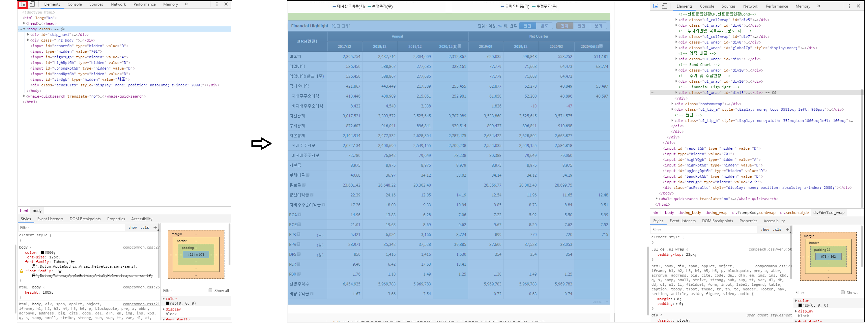Toggle .cls editor in left Styles pane
Screen dimensions: 868x325
coord(145,227)
